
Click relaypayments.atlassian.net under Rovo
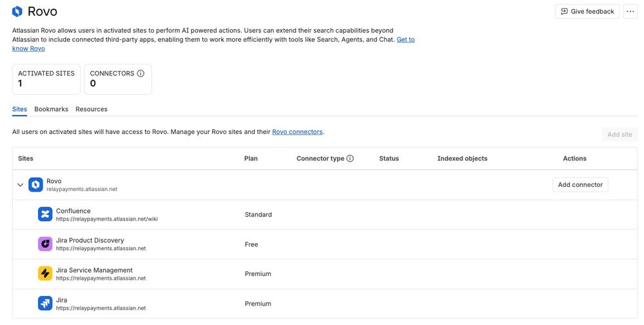[82, 189]
